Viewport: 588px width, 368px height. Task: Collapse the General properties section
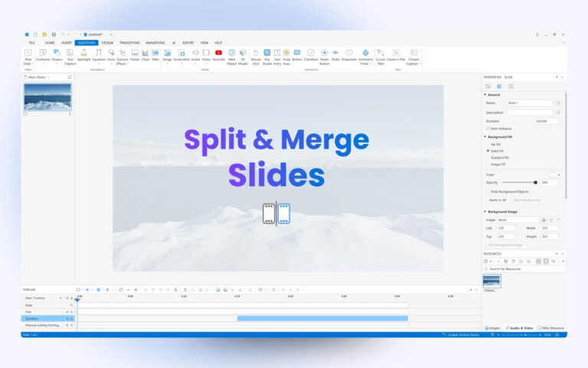point(485,94)
